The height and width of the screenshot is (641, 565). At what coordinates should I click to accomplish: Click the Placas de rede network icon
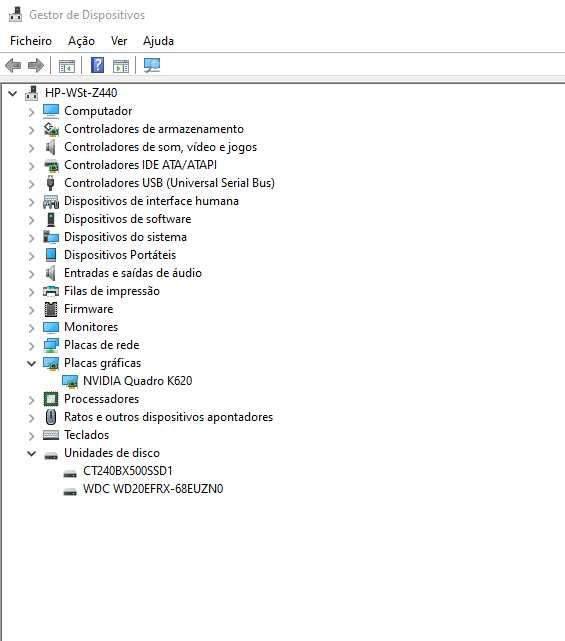51,345
